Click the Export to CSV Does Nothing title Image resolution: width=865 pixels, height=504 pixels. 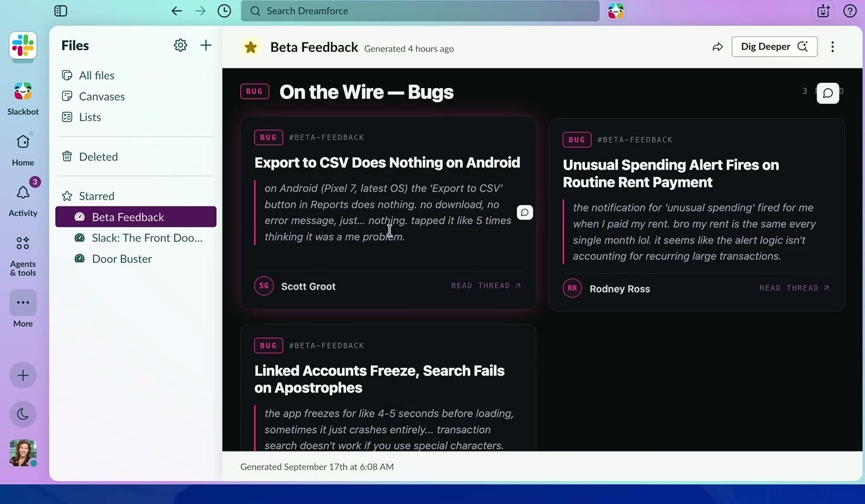click(387, 163)
